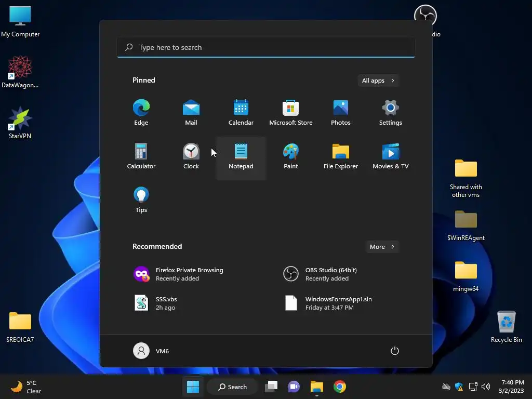
Task: Open File Explorer from the taskbar
Action: pyautogui.click(x=316, y=387)
